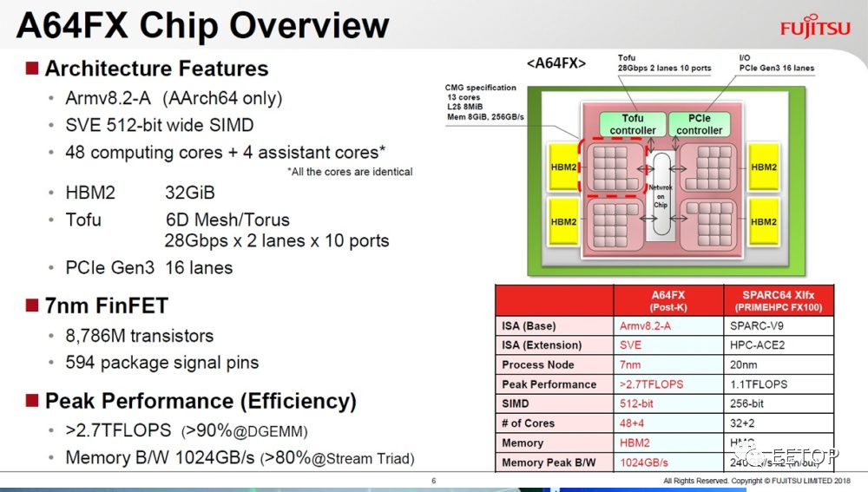Click '28Gbps x 2 lanes x 10 ports' line
Image resolution: width=868 pixels, height=492 pixels.
click(277, 240)
